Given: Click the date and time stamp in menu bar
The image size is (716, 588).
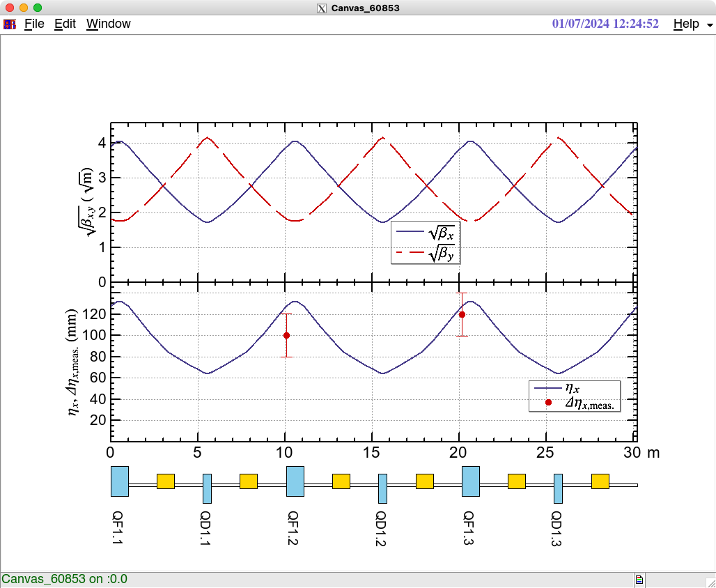Looking at the screenshot, I should [605, 24].
